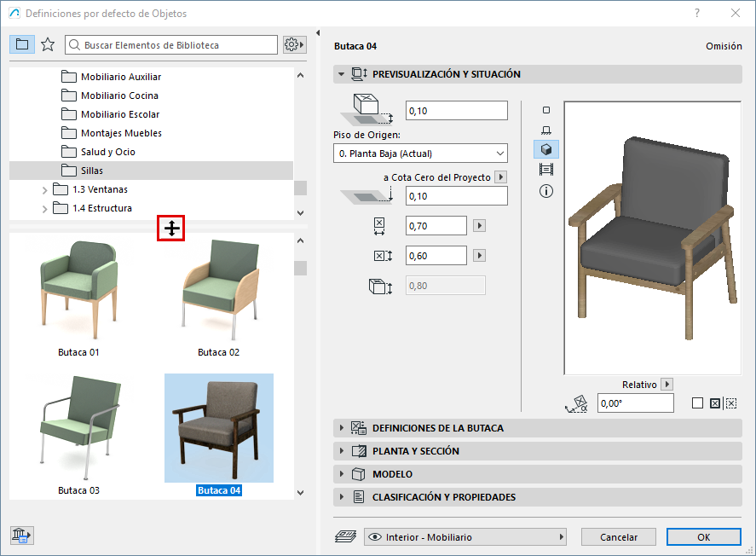Open Interior - Mobiliario layer dropdown

tap(465, 537)
